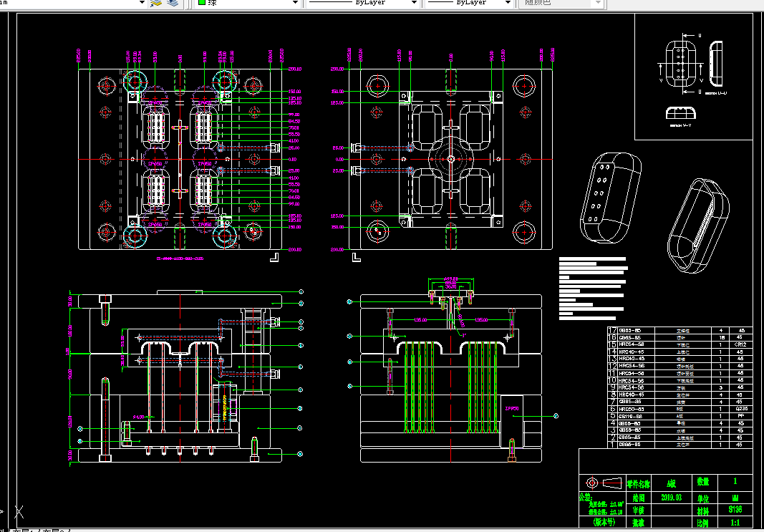
Task: Click the 3D part view showing ribbed interior
Action: (x=697, y=226)
